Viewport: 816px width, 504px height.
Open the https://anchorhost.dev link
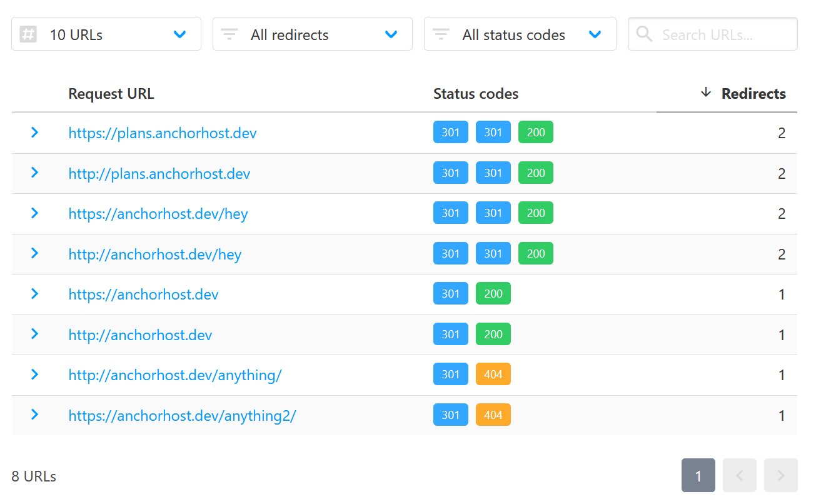tap(143, 295)
